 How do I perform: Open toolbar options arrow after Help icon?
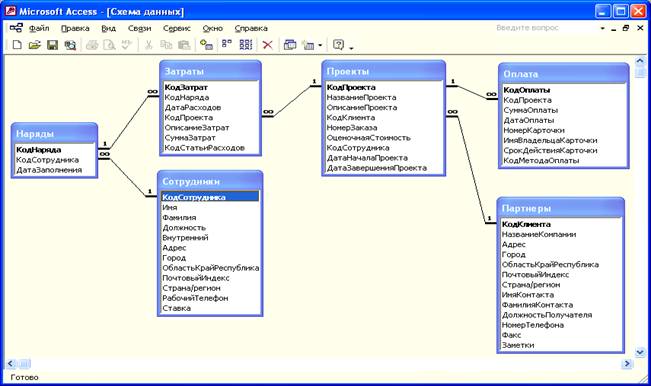pyautogui.click(x=351, y=48)
